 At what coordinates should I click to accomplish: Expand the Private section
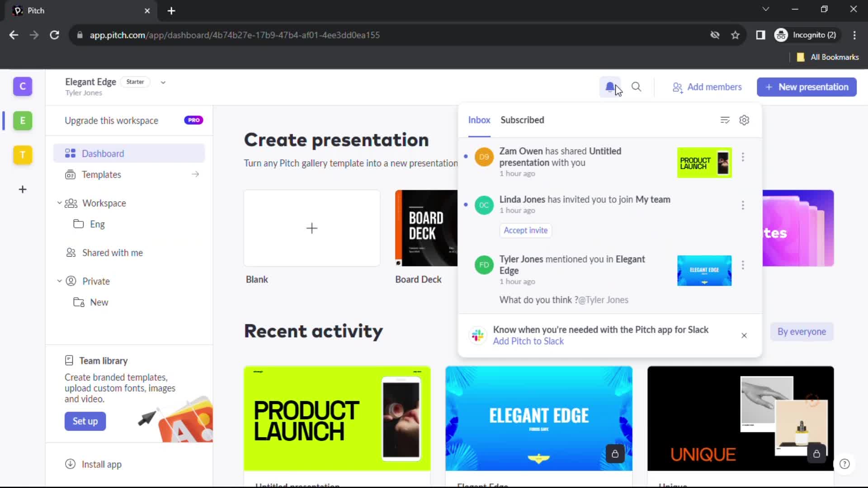[59, 281]
